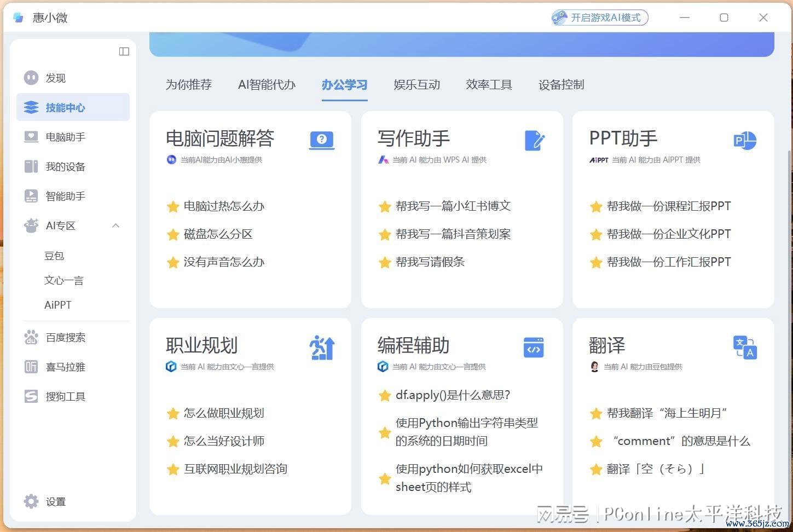
Task: Open the 写作助手 card title
Action: pos(414,138)
